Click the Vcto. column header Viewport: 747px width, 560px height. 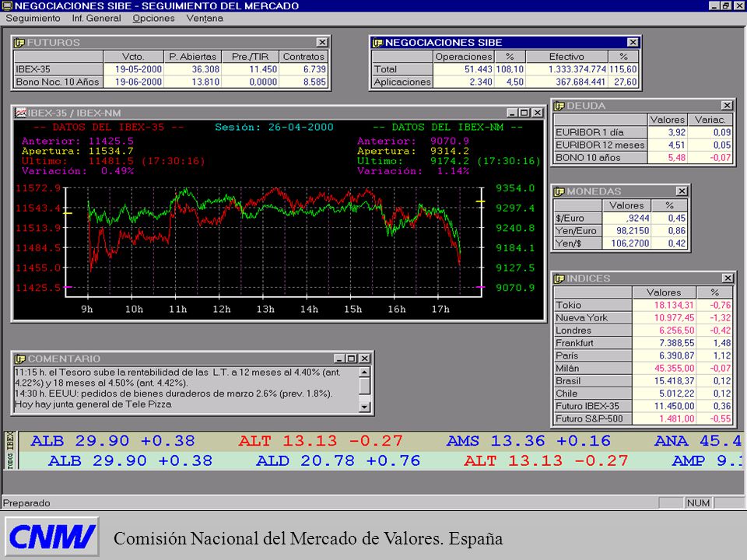(x=133, y=57)
